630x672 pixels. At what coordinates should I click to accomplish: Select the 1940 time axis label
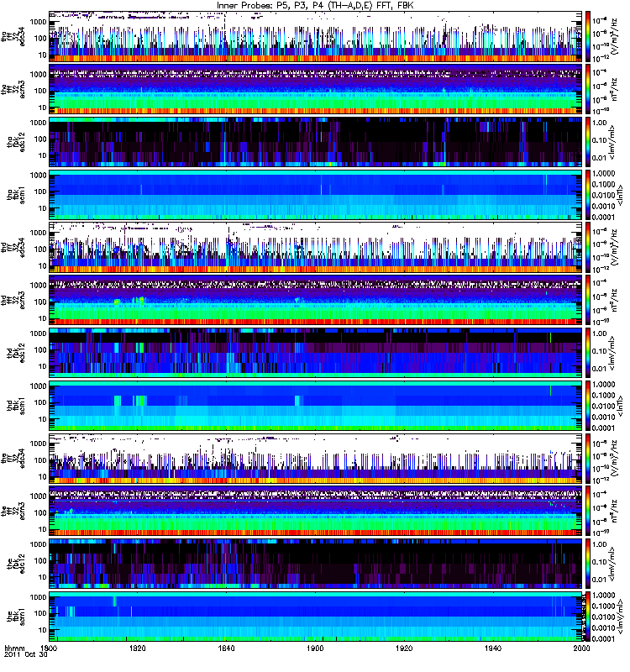(493, 648)
